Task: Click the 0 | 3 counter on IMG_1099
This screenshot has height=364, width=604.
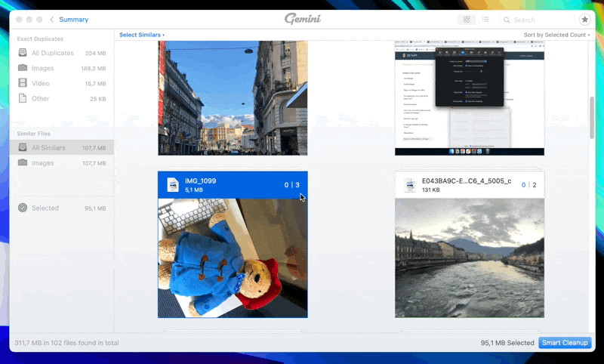Action: point(291,185)
